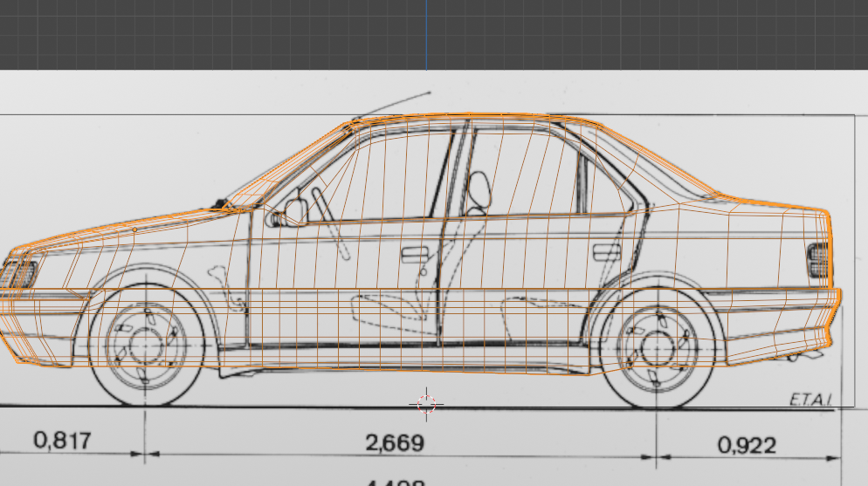Click the '2,669' wheelbase dimension text

[x=395, y=443]
